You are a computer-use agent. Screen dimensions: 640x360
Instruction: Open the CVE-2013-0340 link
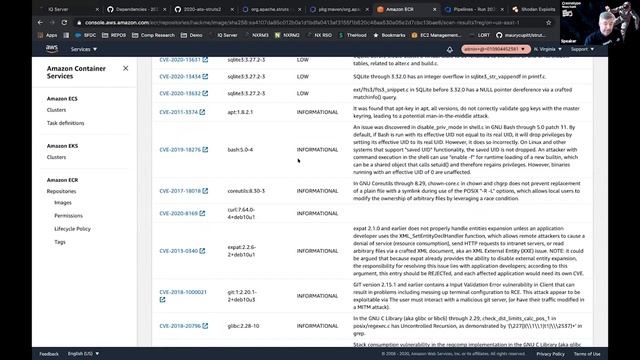pyautogui.click(x=178, y=251)
